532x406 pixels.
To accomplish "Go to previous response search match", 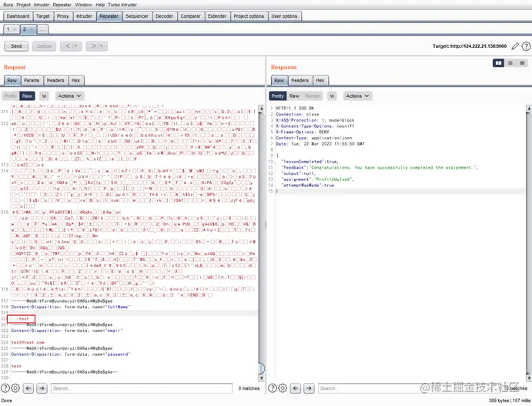I will pos(296,388).
